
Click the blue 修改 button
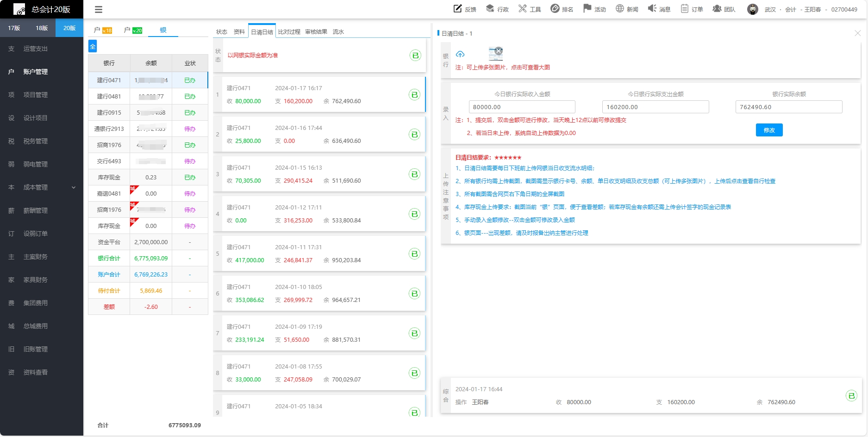point(769,130)
